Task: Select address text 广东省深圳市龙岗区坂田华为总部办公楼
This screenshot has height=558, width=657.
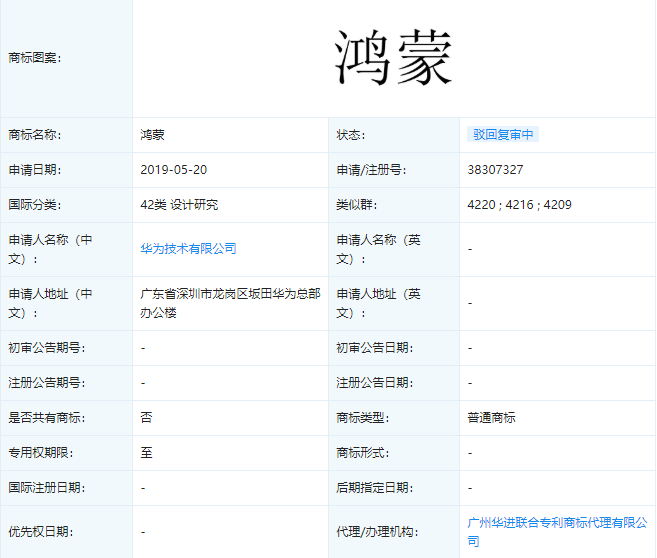Action: point(230,303)
